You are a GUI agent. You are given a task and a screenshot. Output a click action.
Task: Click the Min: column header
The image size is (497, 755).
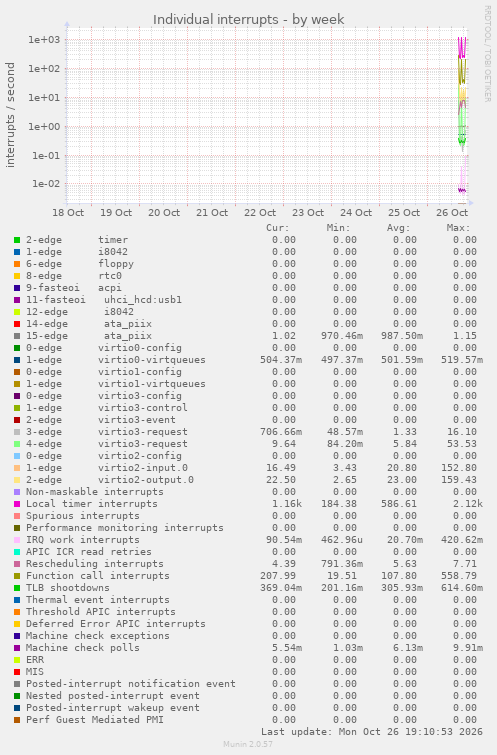[x=338, y=228]
